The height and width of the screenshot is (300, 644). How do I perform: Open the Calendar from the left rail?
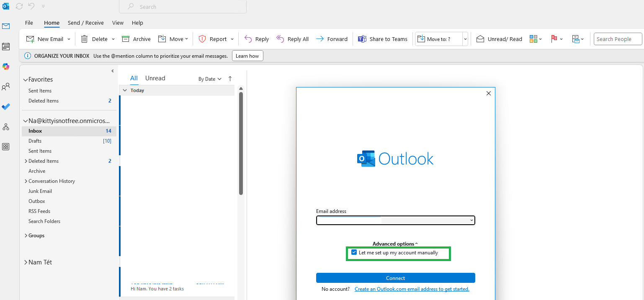(x=6, y=46)
